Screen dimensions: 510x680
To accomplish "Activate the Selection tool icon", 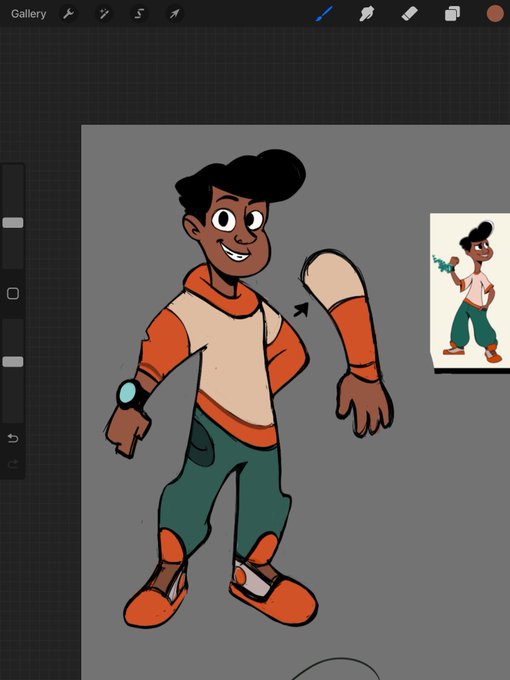I will point(139,14).
